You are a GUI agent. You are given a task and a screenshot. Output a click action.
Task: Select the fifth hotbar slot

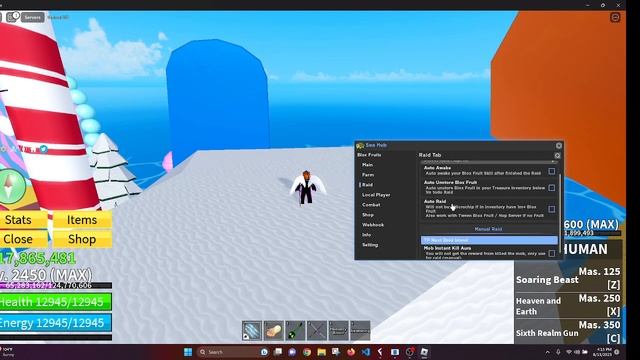(338, 330)
